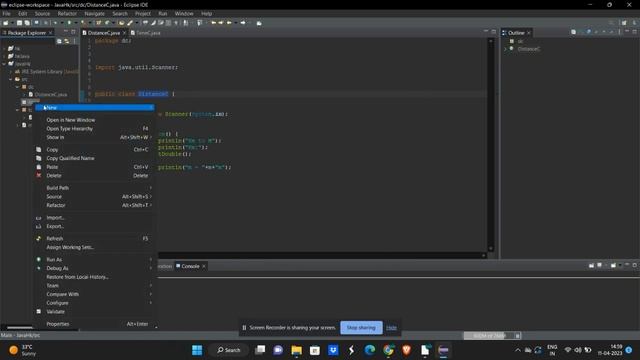Screen dimensions: 640x360
Task: Collapse the JavaHk project tree node
Action: point(4,64)
